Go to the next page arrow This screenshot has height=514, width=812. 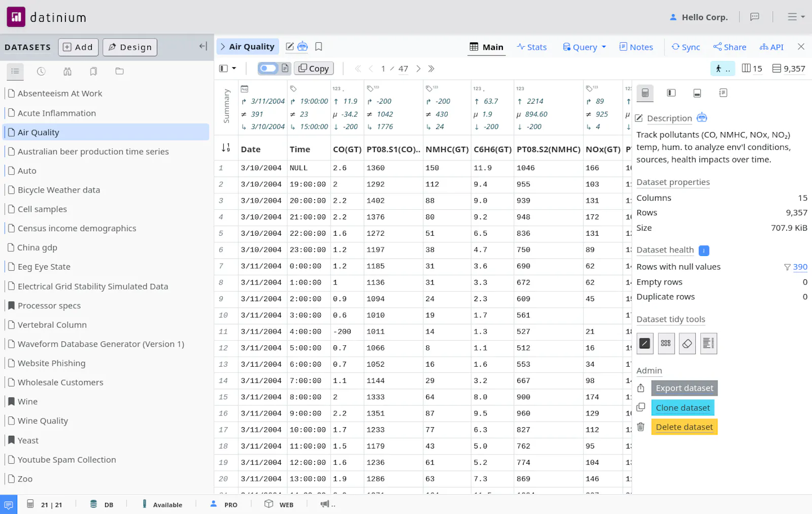click(x=418, y=69)
